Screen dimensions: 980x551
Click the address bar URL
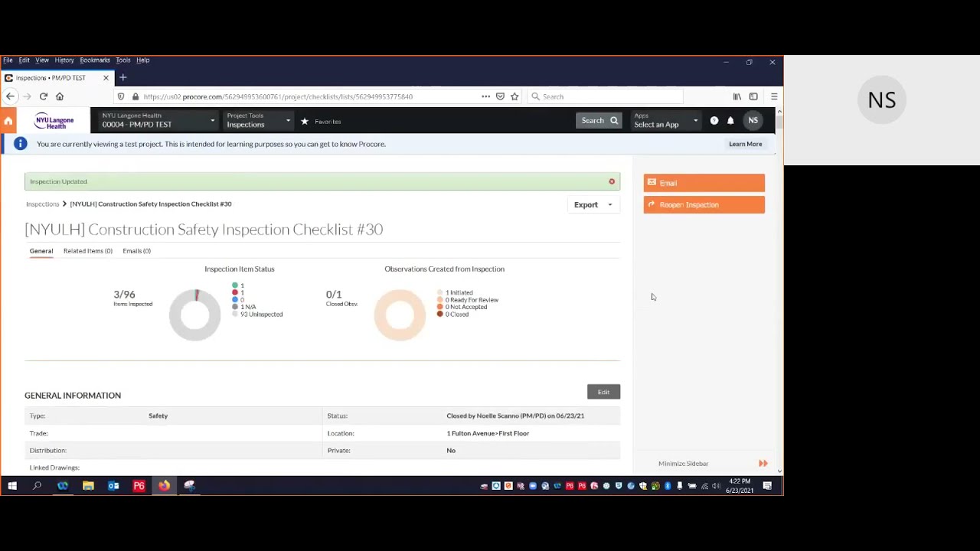278,96
